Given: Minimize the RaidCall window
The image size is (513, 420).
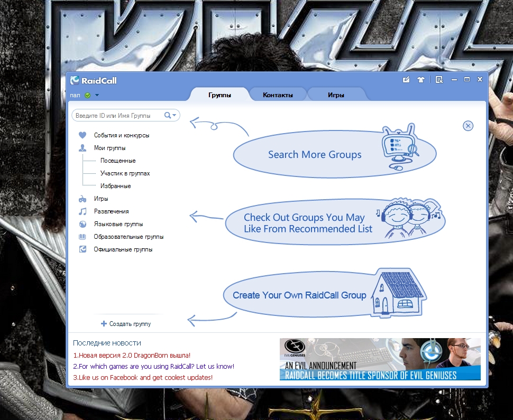Looking at the screenshot, I should click(x=454, y=79).
